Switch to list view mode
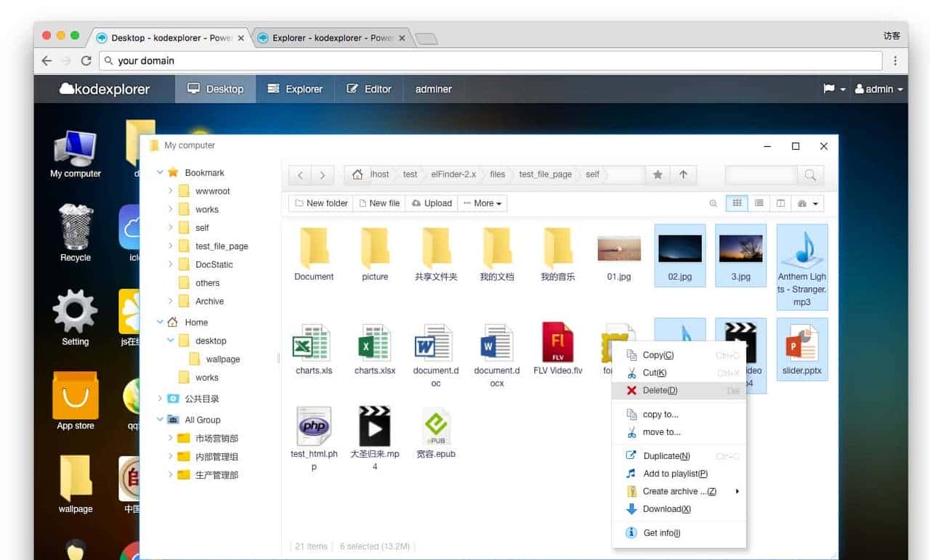The height and width of the screenshot is (560, 930). [759, 203]
